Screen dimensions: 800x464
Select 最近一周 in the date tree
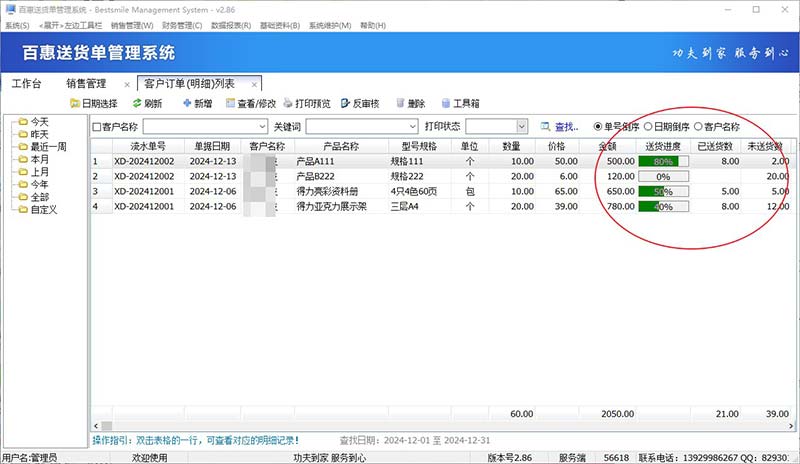tap(48, 147)
